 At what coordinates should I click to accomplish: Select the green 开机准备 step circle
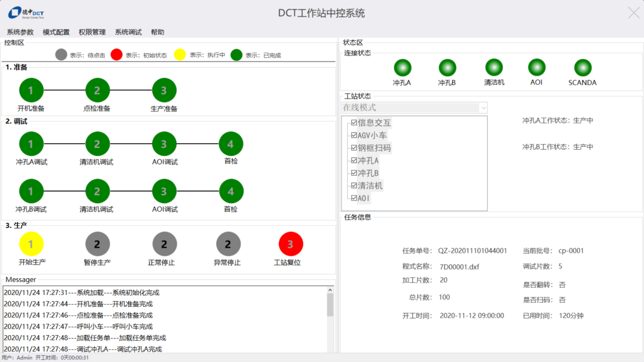point(31,90)
